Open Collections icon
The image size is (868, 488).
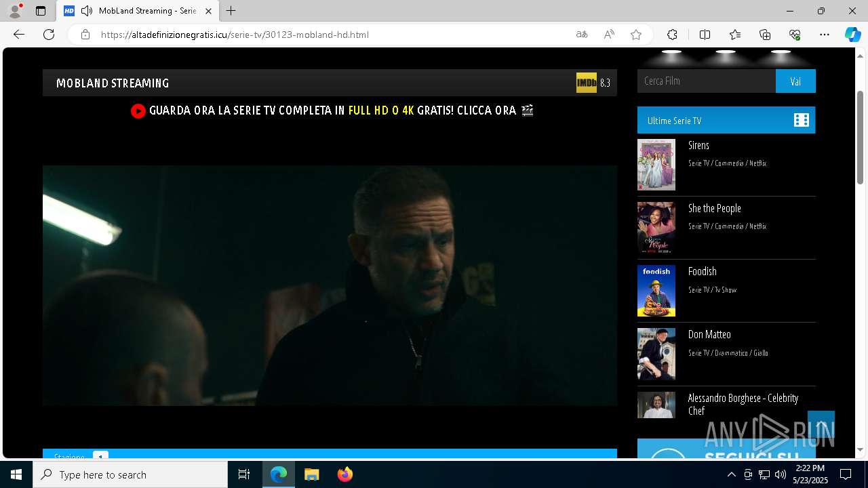765,35
